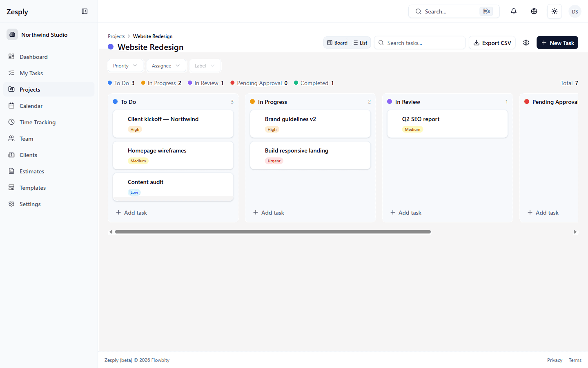Open the Build responsive landing card
This screenshot has height=368, width=588.
(x=310, y=155)
